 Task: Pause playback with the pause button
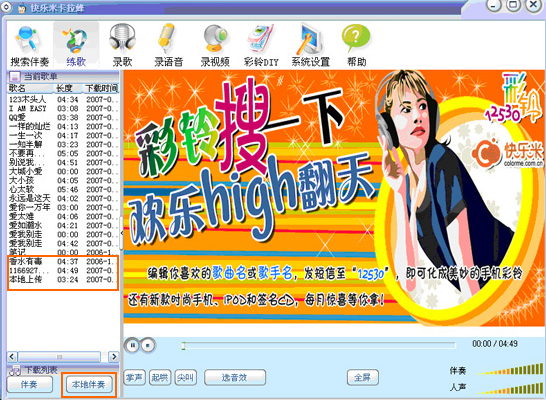tap(133, 345)
